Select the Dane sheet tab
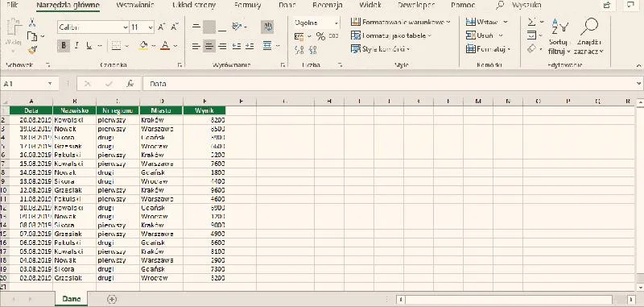 click(72, 299)
